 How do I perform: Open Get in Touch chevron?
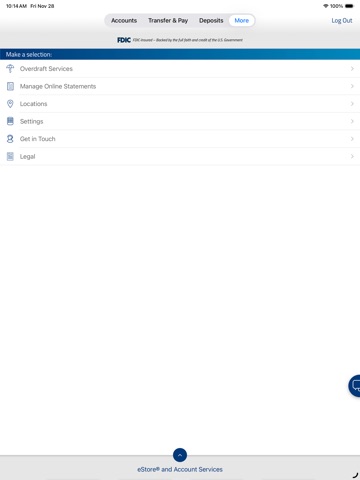coord(352,139)
